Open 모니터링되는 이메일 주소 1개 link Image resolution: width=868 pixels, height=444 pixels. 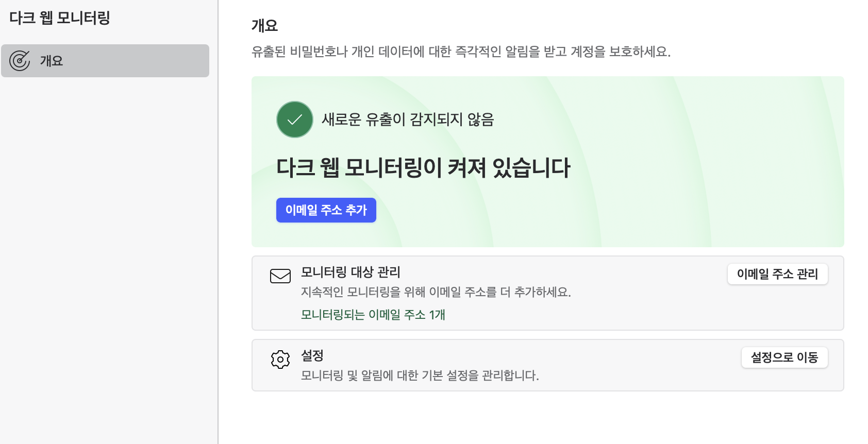tap(372, 315)
